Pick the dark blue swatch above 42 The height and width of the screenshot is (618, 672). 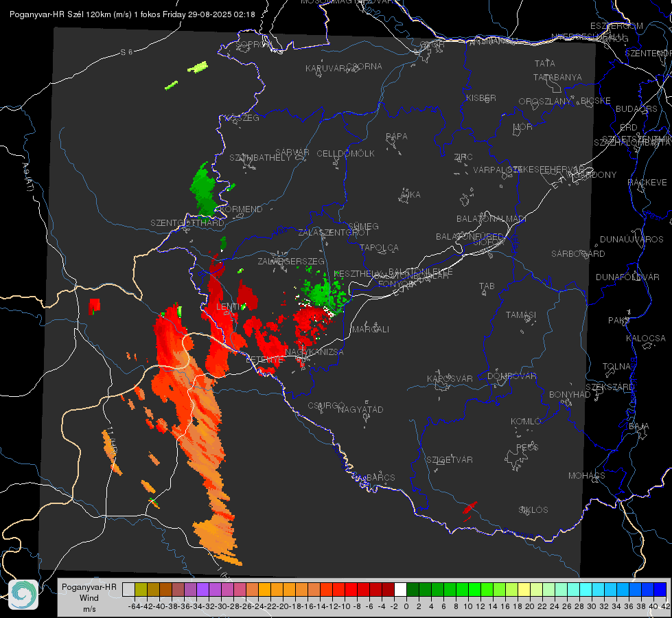pos(660,589)
